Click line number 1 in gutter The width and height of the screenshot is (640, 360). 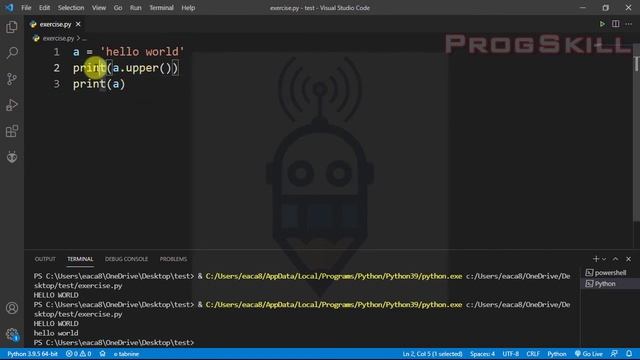[x=56, y=52]
